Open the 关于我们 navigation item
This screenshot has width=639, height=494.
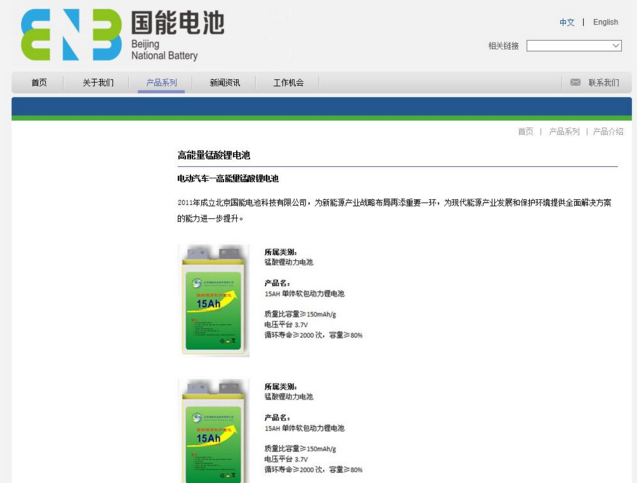[98, 83]
